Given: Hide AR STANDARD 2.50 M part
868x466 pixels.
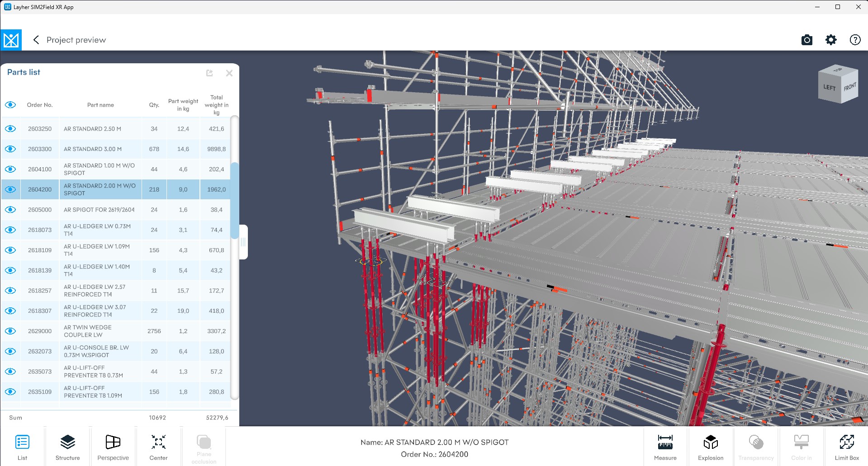Looking at the screenshot, I should tap(10, 129).
